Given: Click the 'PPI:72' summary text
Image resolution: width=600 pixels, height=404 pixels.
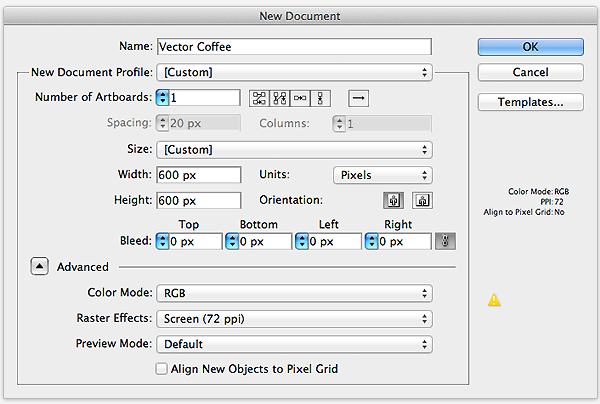Looking at the screenshot, I should pos(552,202).
